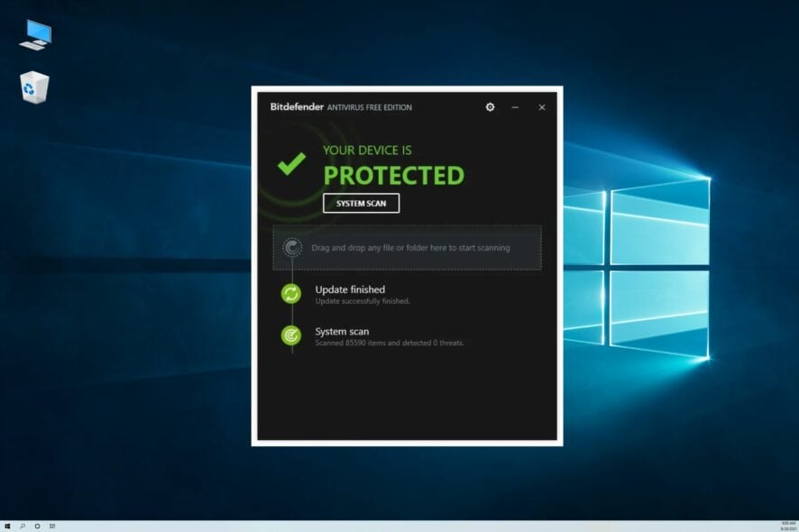Click the Update finished refresh icon
799x532 pixels.
coord(291,294)
